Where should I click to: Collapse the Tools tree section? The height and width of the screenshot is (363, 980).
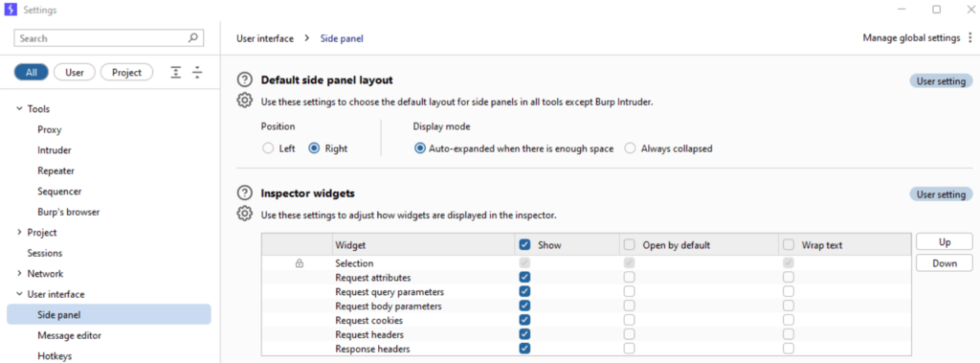[x=19, y=109]
